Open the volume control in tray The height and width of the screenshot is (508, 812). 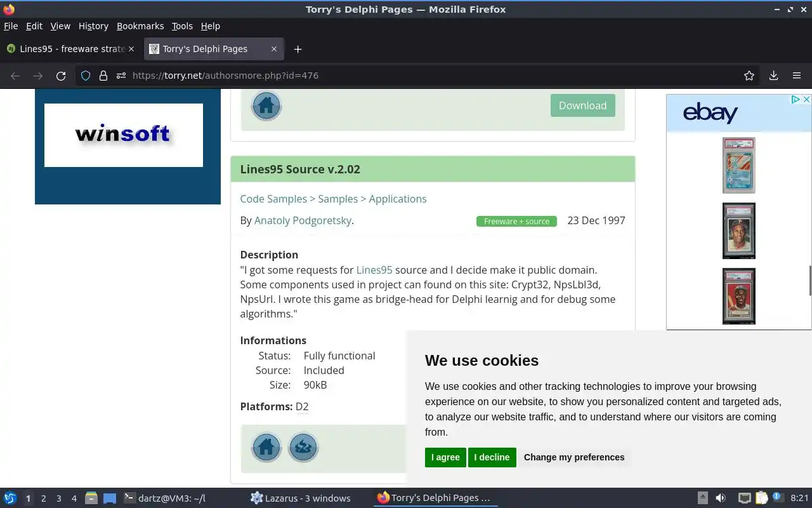tap(721, 498)
